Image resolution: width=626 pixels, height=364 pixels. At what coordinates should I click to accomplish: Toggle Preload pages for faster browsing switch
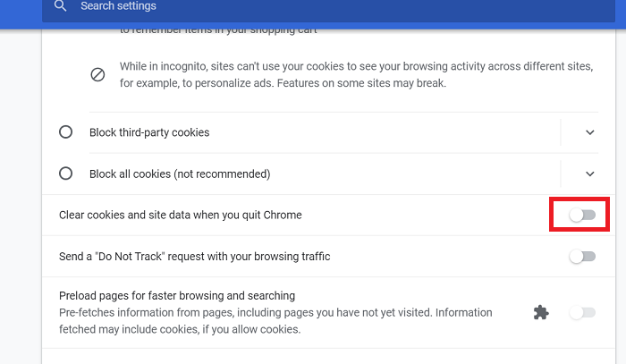pos(582,312)
